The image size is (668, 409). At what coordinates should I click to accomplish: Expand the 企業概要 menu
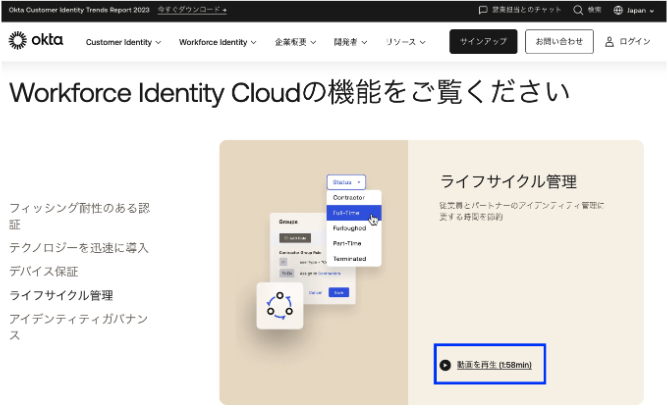click(x=295, y=42)
